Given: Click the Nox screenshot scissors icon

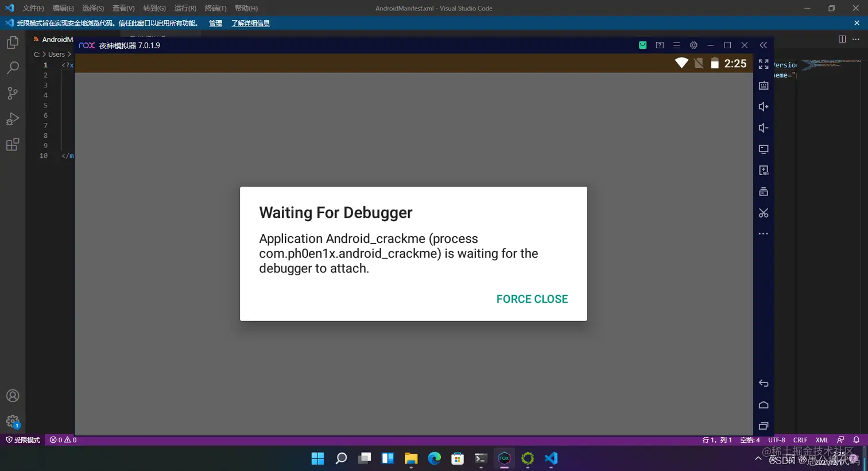Looking at the screenshot, I should point(764,213).
